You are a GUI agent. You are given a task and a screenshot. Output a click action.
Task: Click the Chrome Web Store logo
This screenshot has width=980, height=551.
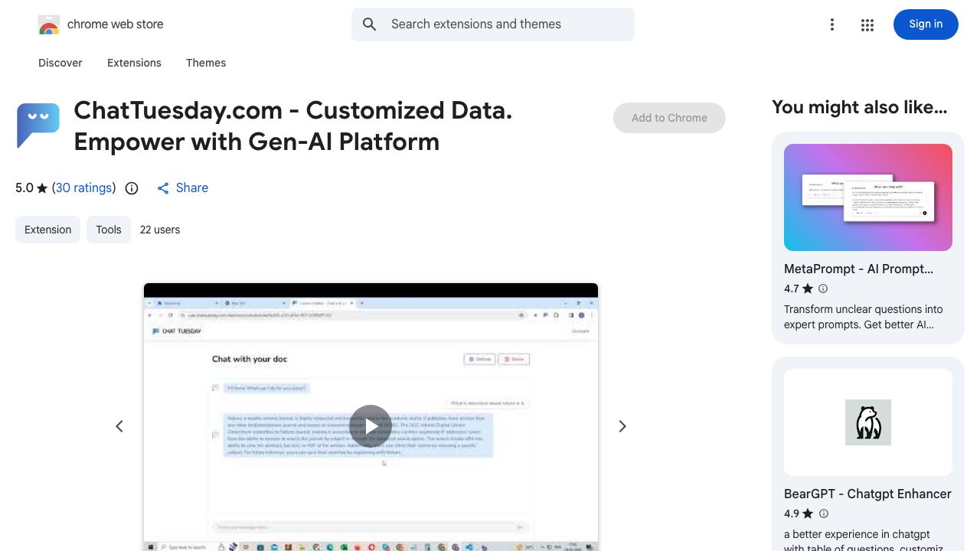[x=49, y=24]
